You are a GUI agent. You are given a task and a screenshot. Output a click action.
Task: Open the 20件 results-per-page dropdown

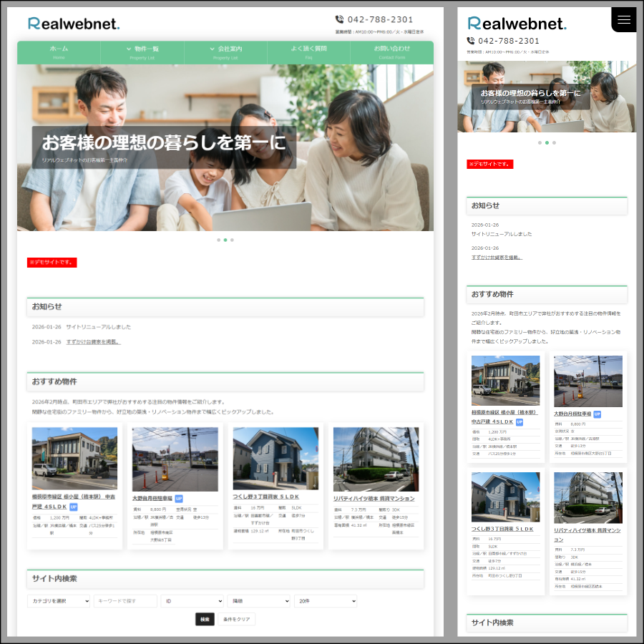point(325,601)
